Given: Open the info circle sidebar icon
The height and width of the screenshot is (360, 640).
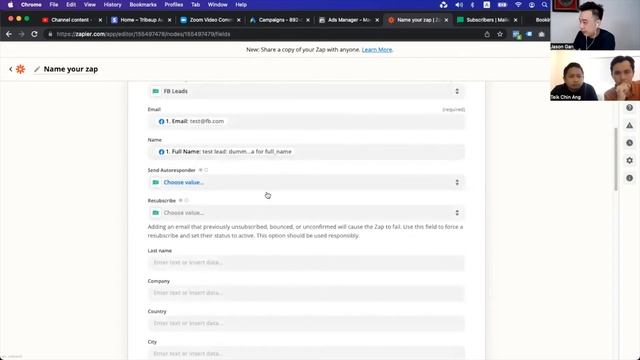Looking at the screenshot, I should tap(629, 178).
